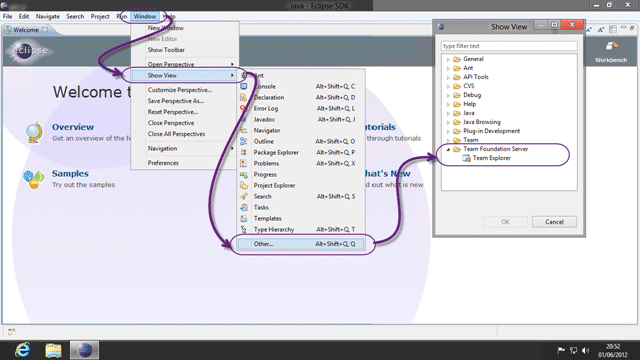Click the network icon in system tray
The width and height of the screenshot is (640, 360).
tap(573, 350)
